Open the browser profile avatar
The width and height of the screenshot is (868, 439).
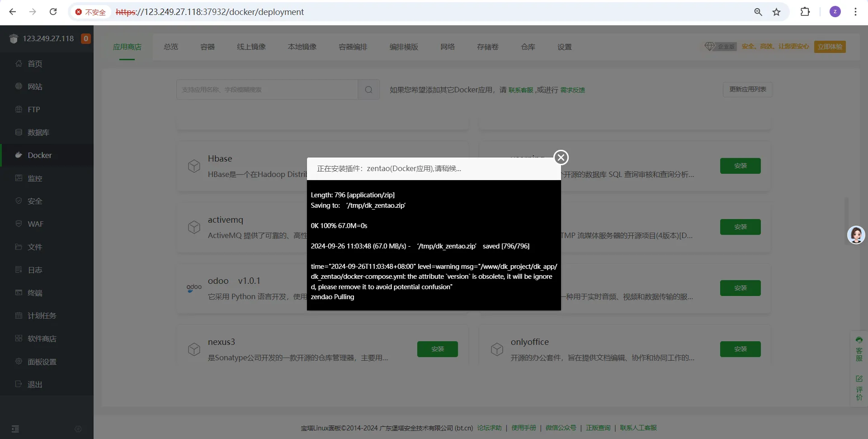click(x=835, y=12)
